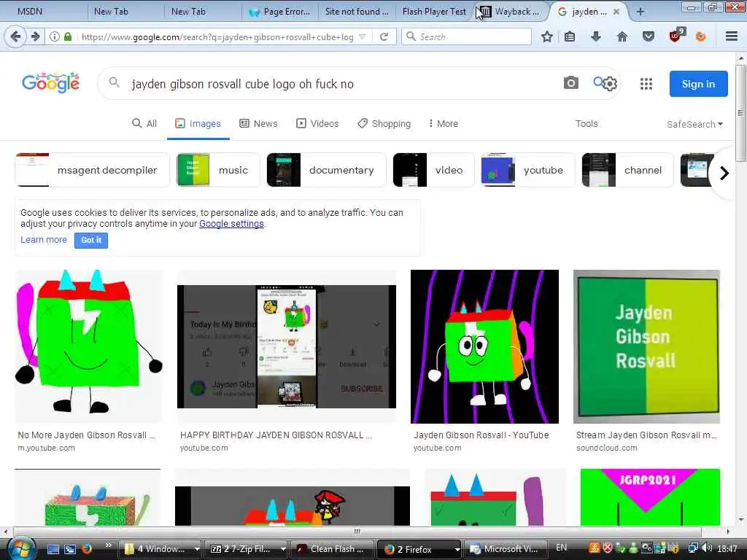Screen dimensions: 747x560
Task: Click the Google logo
Action: [x=51, y=83]
